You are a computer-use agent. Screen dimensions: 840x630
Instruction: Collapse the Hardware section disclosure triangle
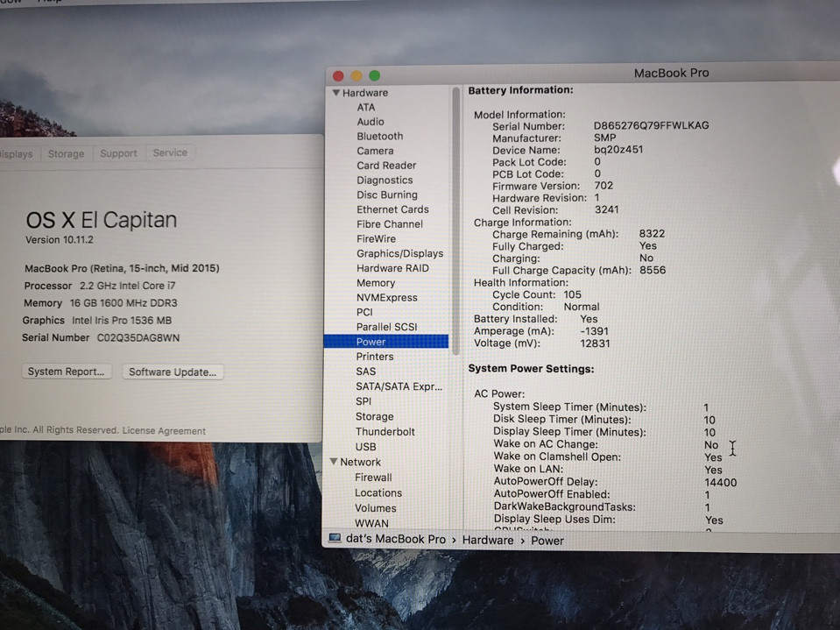[x=335, y=93]
